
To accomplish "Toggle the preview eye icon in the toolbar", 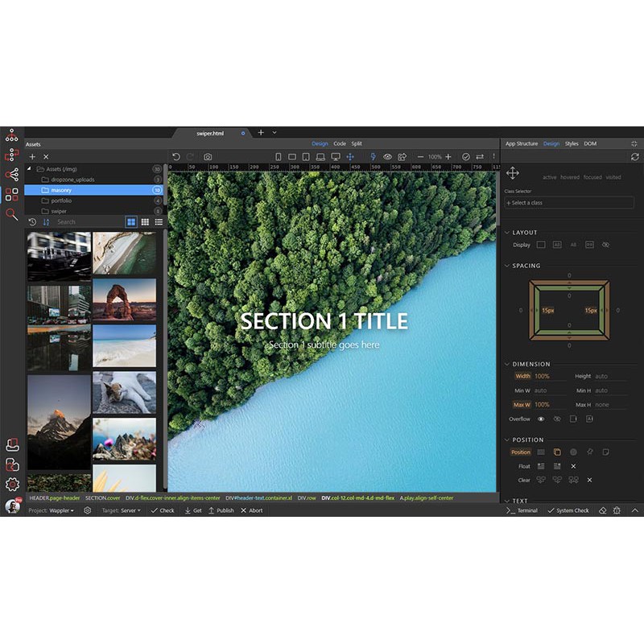I will [x=387, y=156].
